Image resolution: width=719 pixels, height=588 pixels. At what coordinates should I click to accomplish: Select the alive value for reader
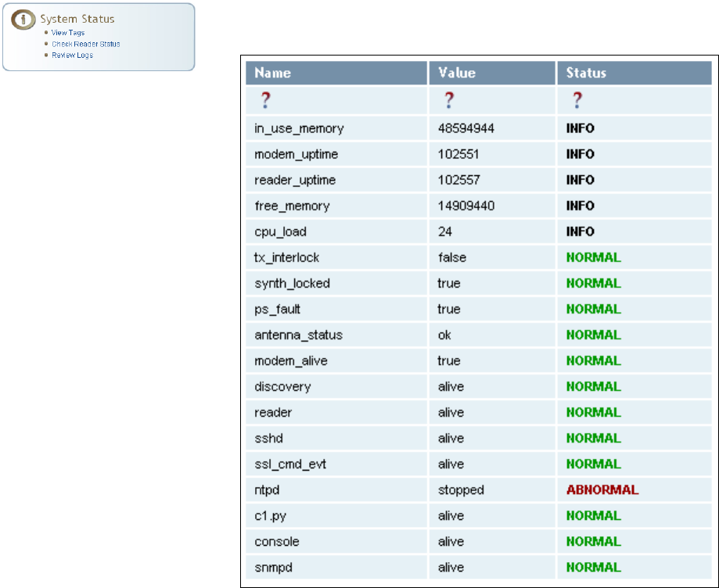click(x=451, y=412)
